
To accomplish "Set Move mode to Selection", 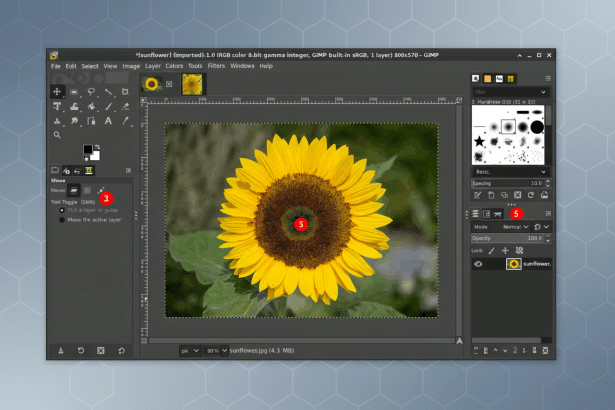I will [x=87, y=190].
